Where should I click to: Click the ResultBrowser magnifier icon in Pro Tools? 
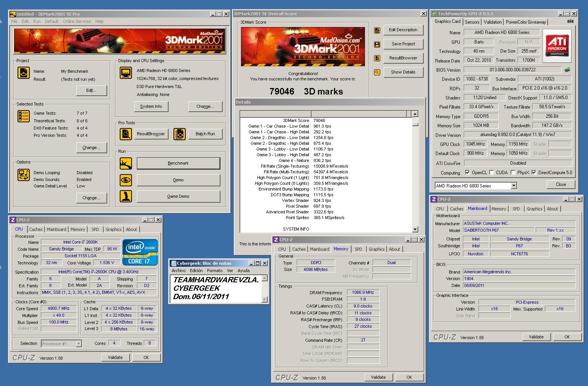click(x=126, y=134)
